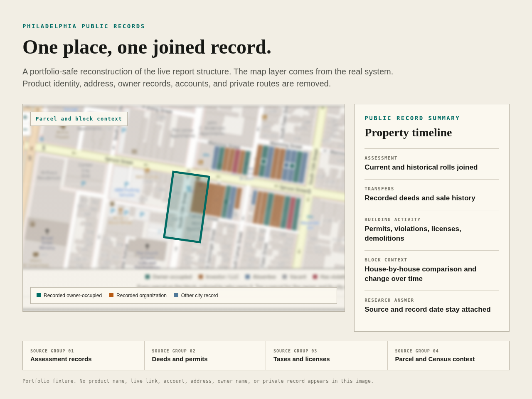Open Source Group 04 Parcel and Census context
532x399 pixels.
(448, 356)
